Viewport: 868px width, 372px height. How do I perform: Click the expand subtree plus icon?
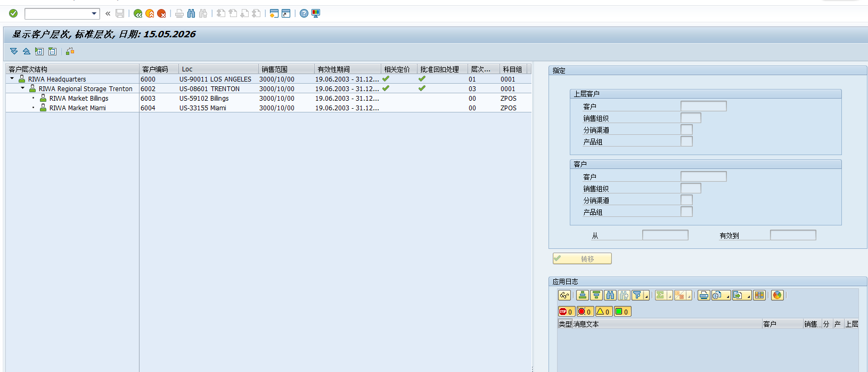click(x=39, y=51)
